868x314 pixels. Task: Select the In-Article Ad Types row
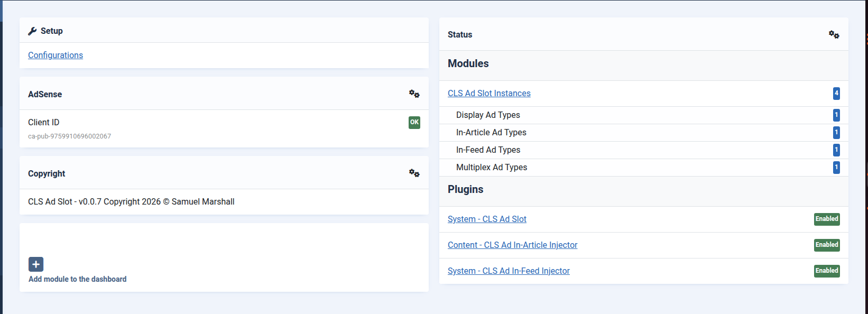[x=491, y=132]
